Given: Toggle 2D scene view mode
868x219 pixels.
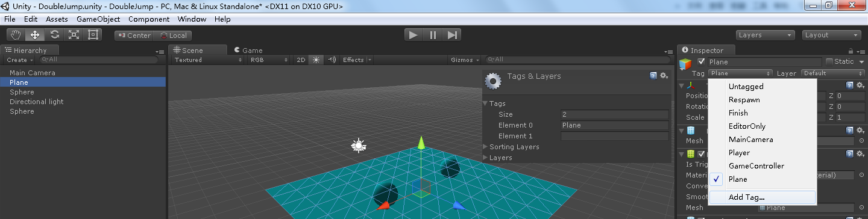Looking at the screenshot, I should coord(301,60).
